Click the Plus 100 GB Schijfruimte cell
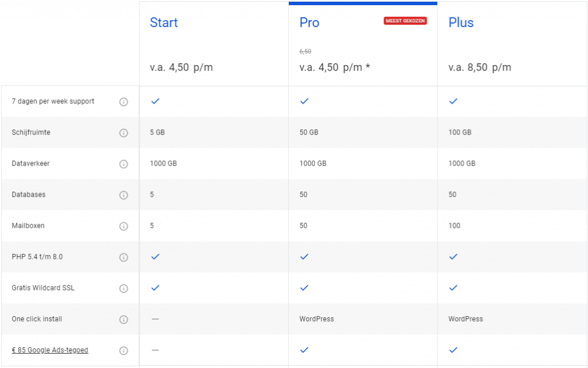This screenshot has width=588, height=368. [x=460, y=132]
